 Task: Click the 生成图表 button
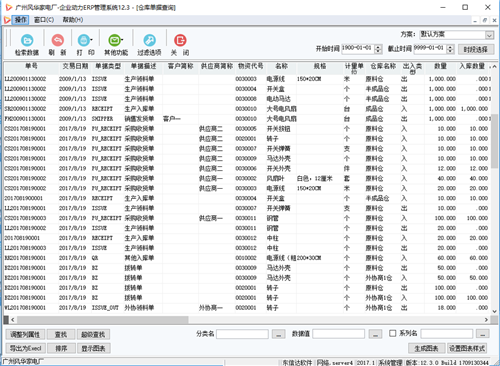(x=426, y=348)
